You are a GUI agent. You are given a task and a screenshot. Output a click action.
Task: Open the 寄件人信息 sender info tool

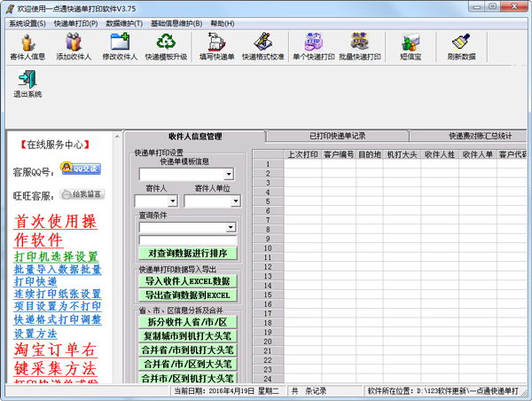point(27,45)
